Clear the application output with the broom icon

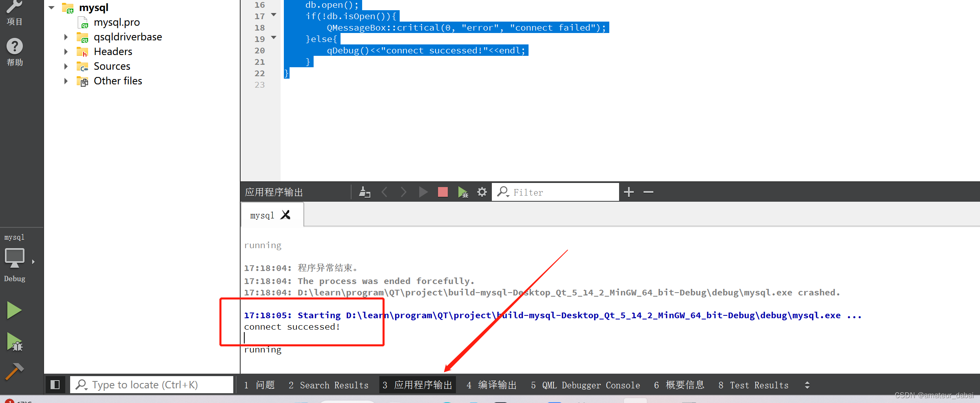click(x=364, y=192)
